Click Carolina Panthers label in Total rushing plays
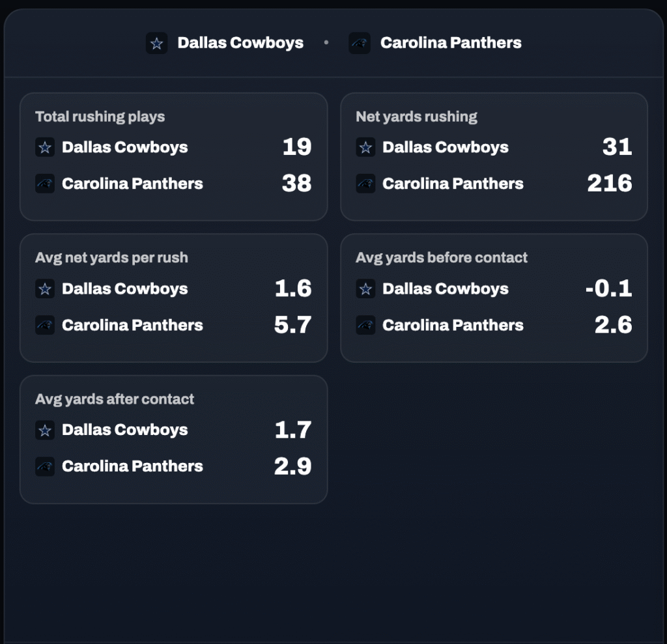Viewport: 667px width, 644px height. pos(132,184)
